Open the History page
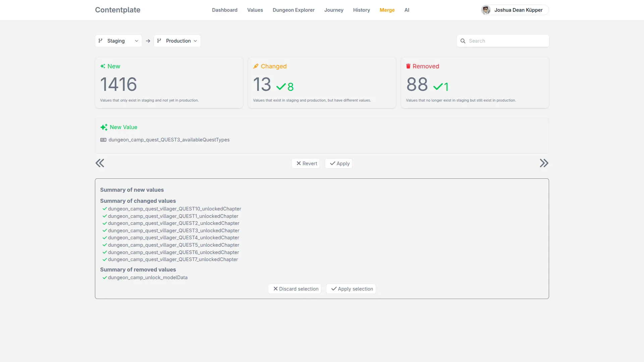 point(362,10)
